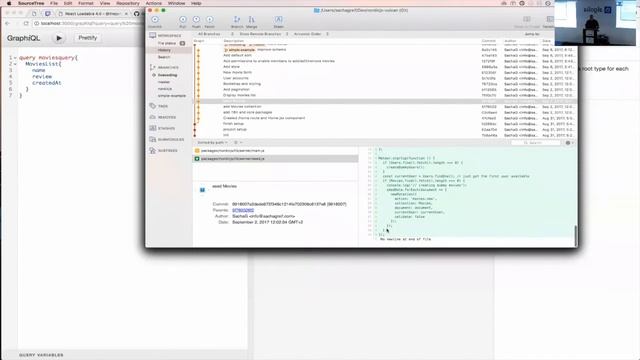Select the simple-example branch in sidebar
Image resolution: width=640 pixels, height=360 pixels.
(172, 96)
